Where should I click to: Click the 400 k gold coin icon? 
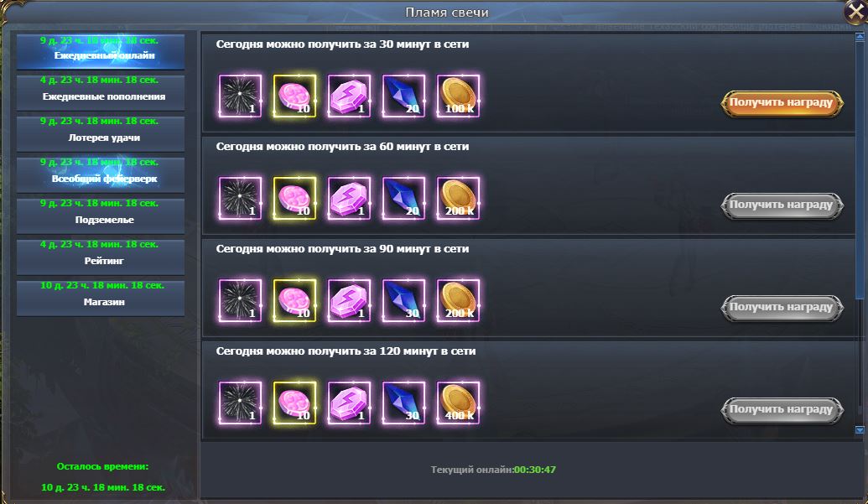pyautogui.click(x=459, y=403)
